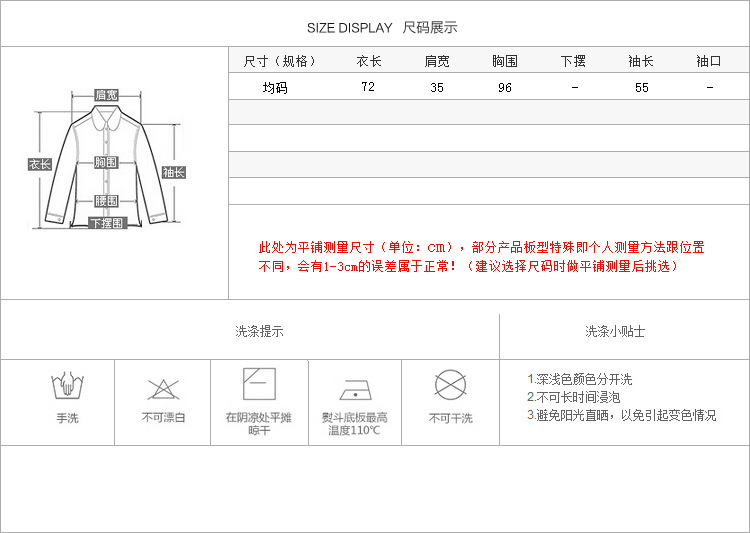
Task: Click the 肩宽 label on the shirt diagram
Action: (106, 95)
